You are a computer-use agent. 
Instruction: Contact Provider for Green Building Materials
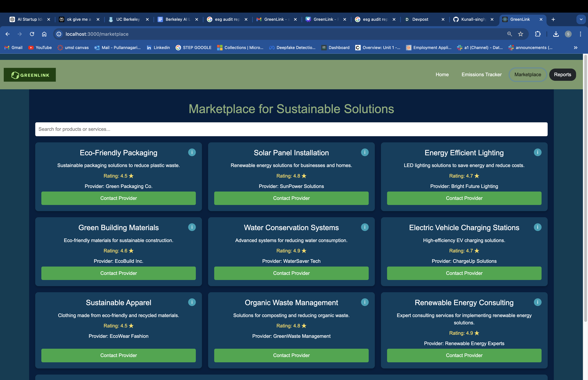[118, 273]
